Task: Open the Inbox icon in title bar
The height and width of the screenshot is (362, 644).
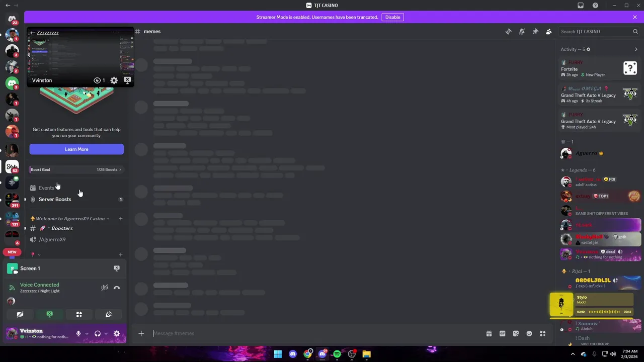Action: (581, 6)
